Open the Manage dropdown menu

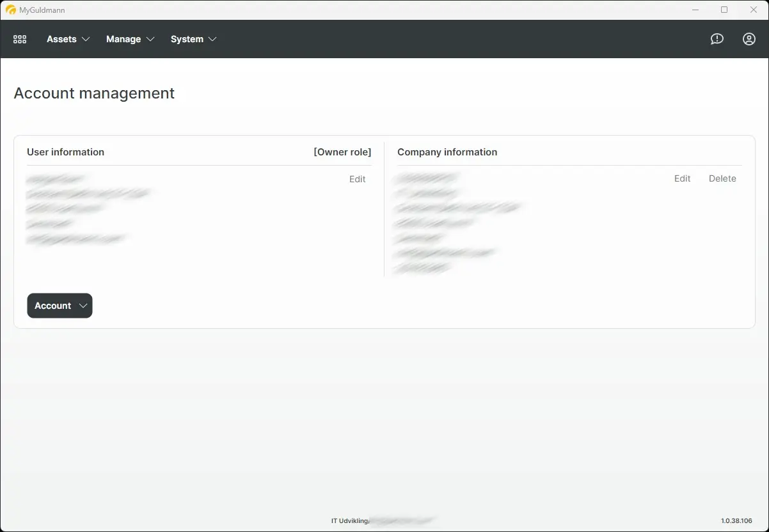click(130, 39)
